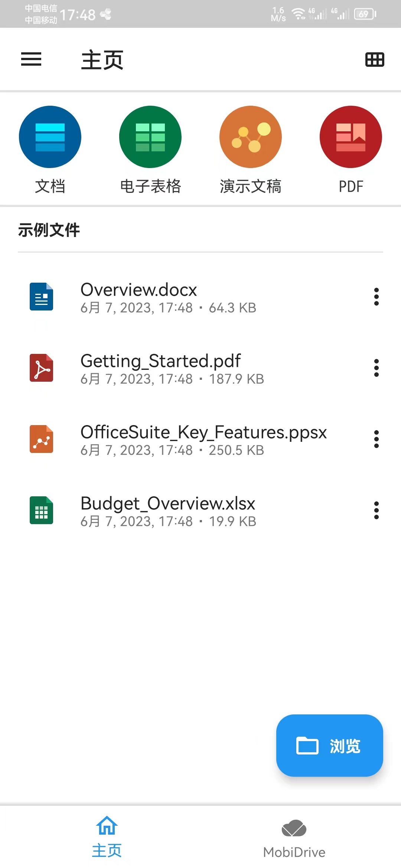The width and height of the screenshot is (401, 868).
Task: Tap the OfficeSuite_Key_Features.ppsx file icon
Action: click(41, 439)
